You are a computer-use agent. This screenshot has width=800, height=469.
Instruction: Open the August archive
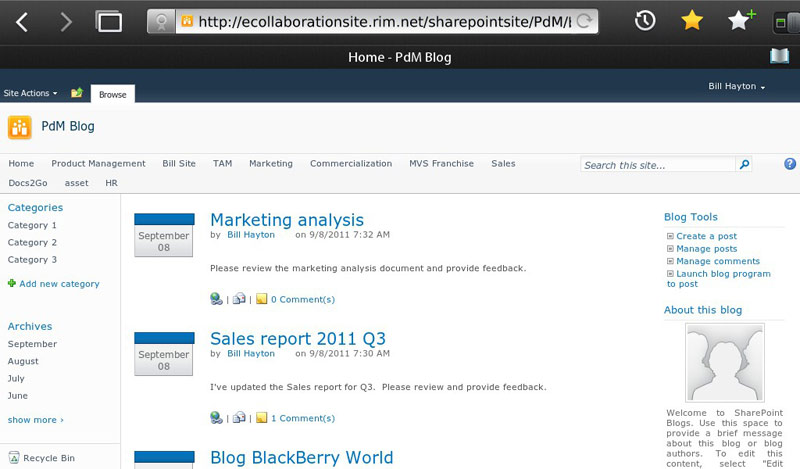coord(23,361)
